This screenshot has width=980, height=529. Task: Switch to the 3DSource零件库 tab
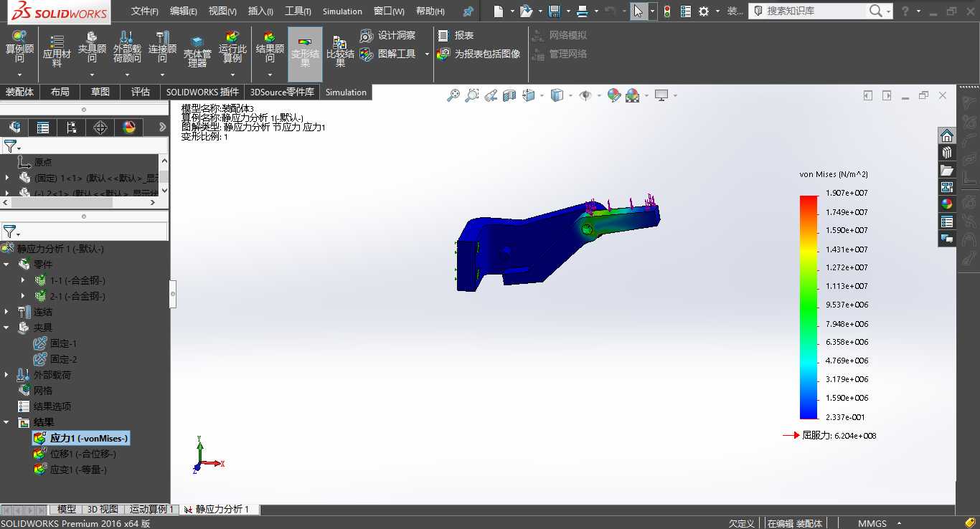pyautogui.click(x=282, y=92)
